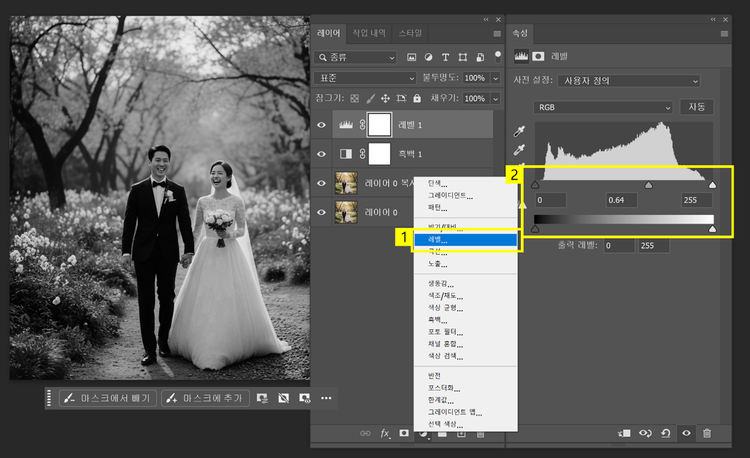
Task: Click the 자동 button
Action: [x=696, y=107]
